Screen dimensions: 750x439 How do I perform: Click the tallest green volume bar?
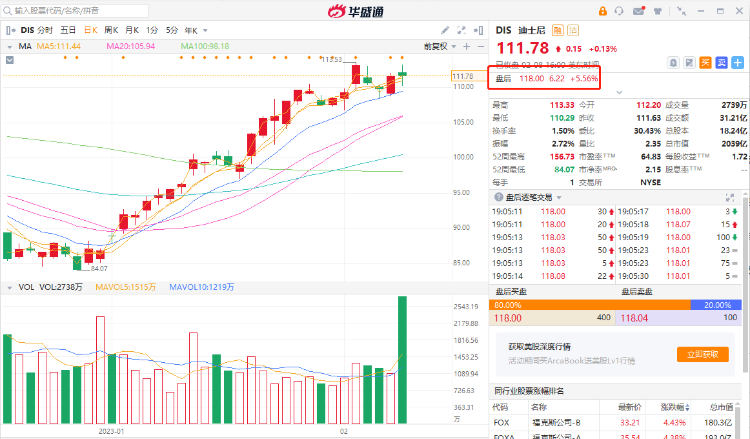pos(402,360)
